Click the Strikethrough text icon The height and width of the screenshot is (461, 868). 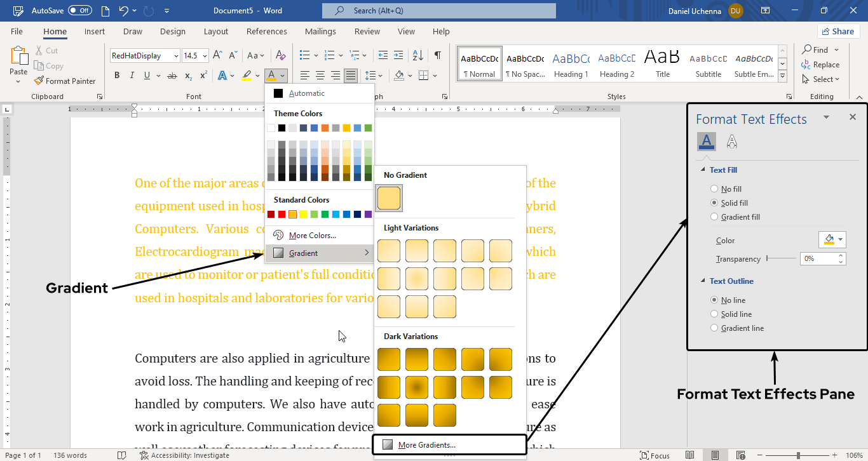(172, 76)
